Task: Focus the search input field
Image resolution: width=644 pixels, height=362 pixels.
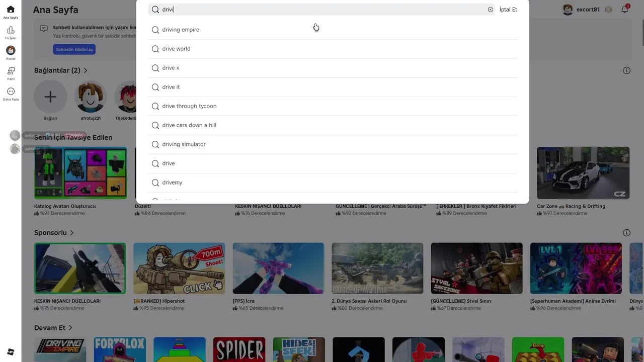Action: [322, 10]
